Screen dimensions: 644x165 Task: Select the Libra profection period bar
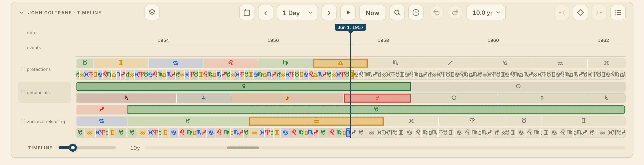click(x=340, y=63)
